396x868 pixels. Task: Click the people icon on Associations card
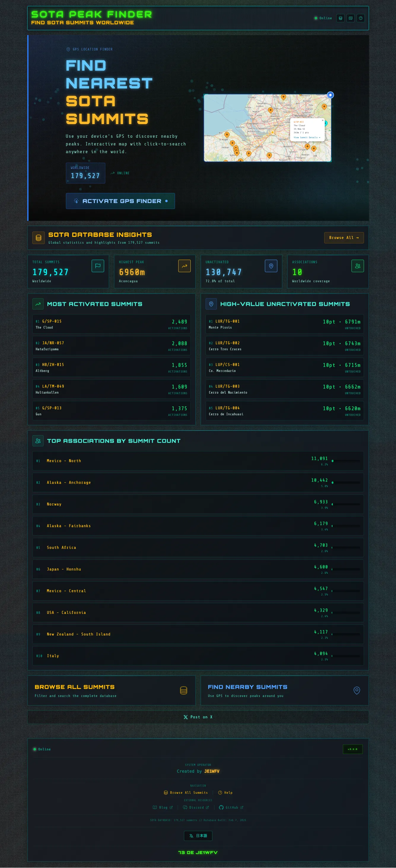click(357, 266)
